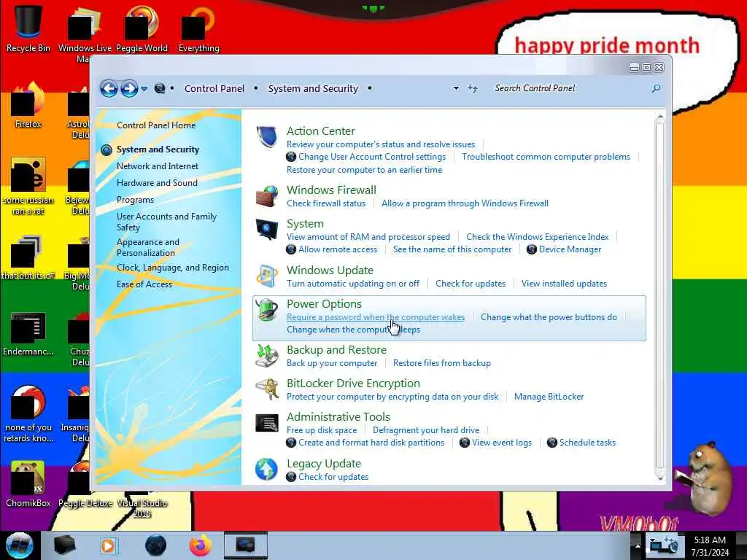The image size is (747, 560).
Task: Click Check firewall status link
Action: pos(326,203)
